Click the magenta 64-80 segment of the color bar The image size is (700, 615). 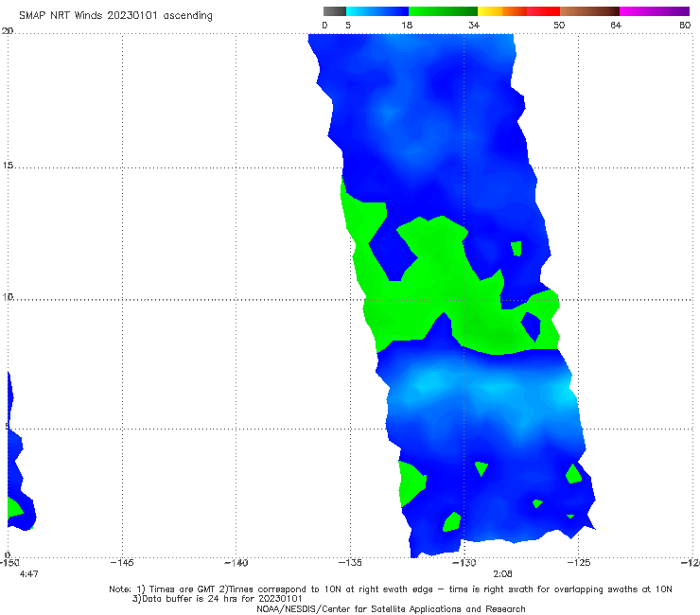point(655,11)
